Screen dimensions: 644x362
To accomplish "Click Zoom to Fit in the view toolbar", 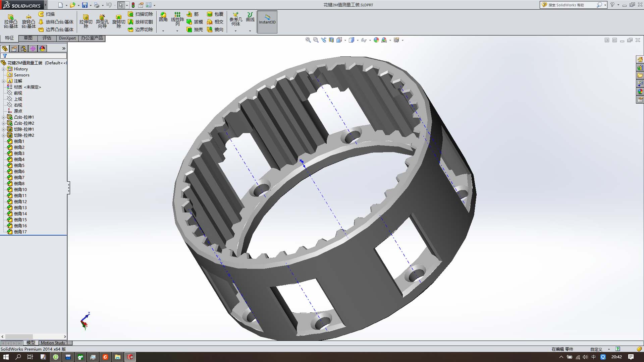I will (x=308, y=40).
